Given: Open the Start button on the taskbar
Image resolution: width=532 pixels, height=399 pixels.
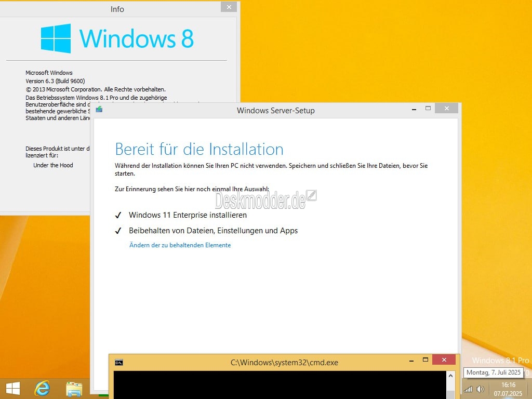Looking at the screenshot, I should point(13,388).
